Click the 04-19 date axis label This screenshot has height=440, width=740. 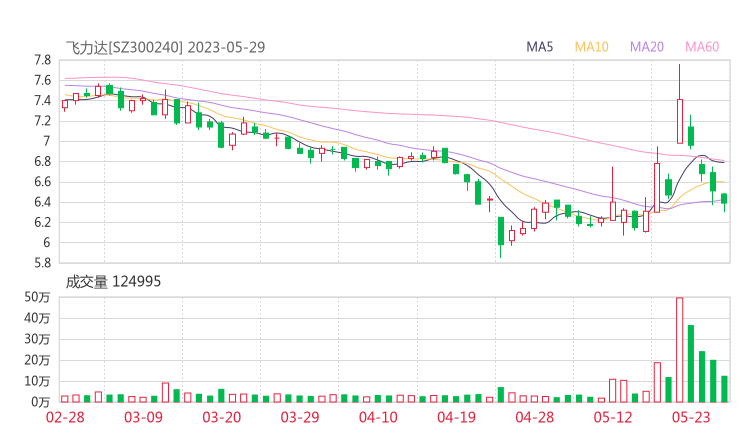[x=456, y=417]
